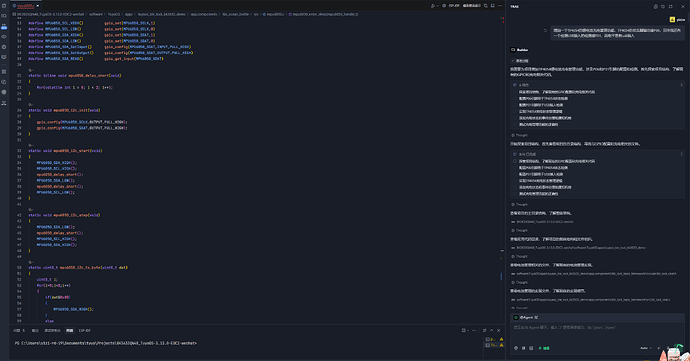Click the @ context icon below chat input
Viewport: 690px width, 361px height.
[516, 348]
